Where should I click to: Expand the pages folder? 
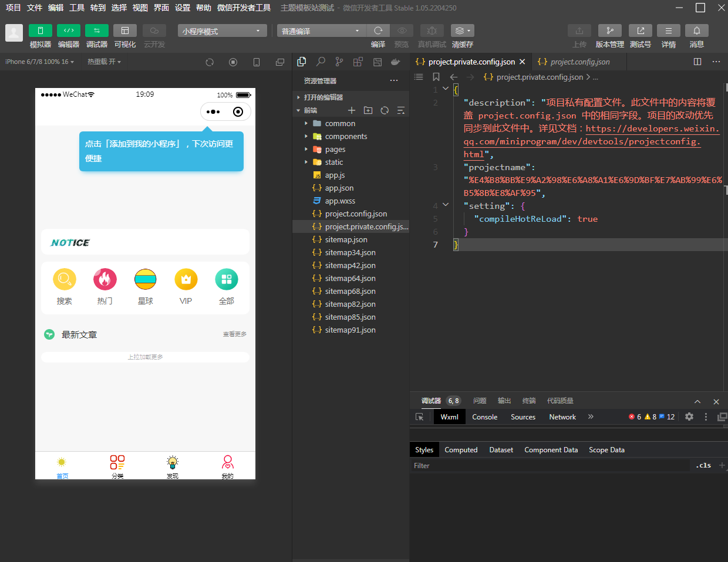[335, 150]
